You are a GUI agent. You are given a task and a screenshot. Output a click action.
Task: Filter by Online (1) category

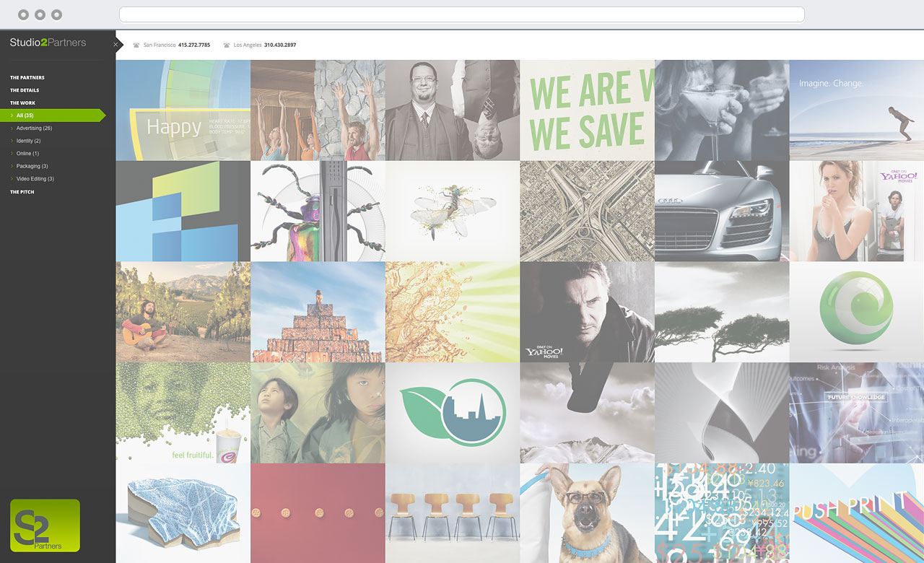pos(27,154)
